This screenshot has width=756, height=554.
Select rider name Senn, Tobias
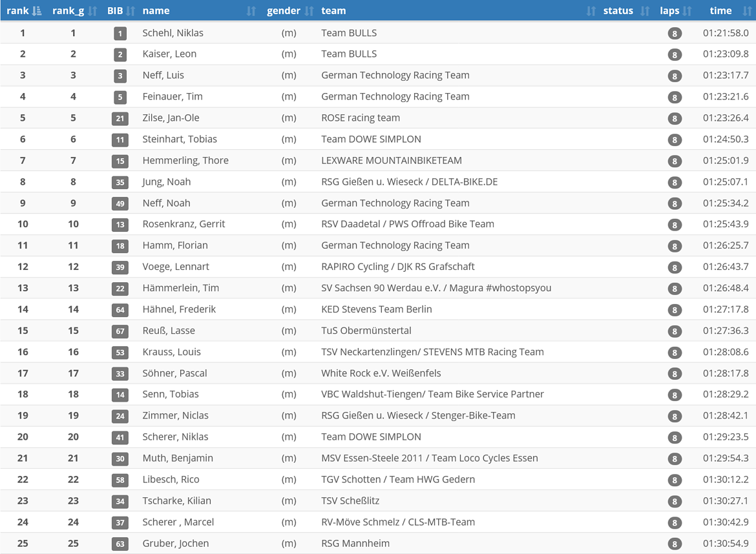(x=170, y=394)
